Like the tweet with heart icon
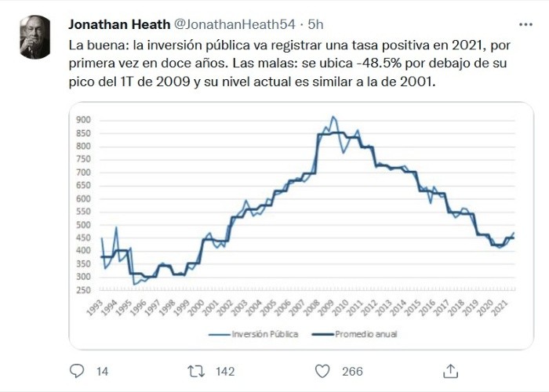 click(x=322, y=371)
